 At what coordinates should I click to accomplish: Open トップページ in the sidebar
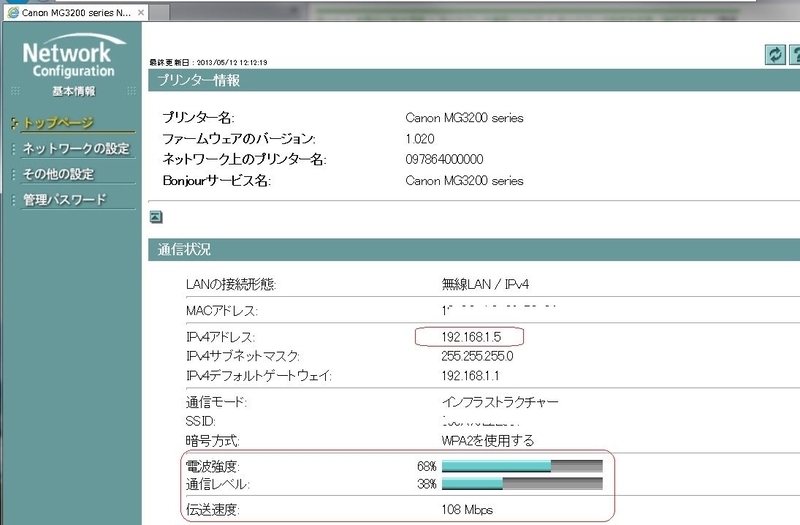point(58,123)
